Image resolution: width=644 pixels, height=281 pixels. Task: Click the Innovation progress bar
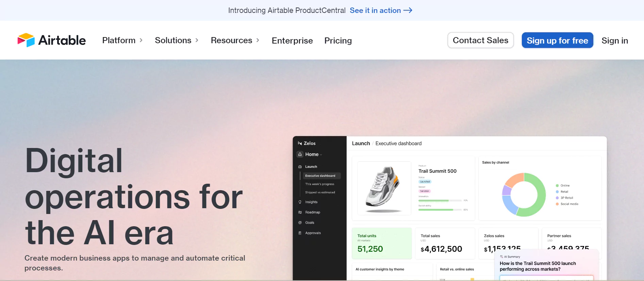click(440, 200)
